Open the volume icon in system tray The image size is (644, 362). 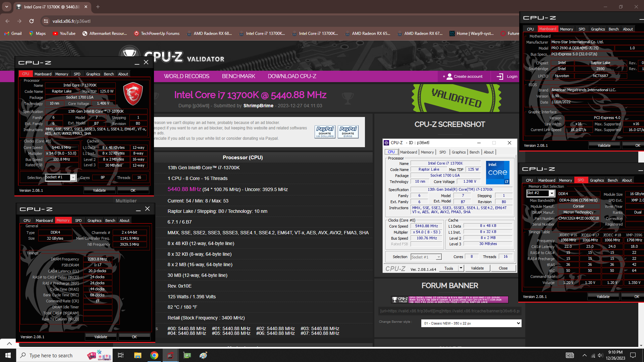coord(600,355)
